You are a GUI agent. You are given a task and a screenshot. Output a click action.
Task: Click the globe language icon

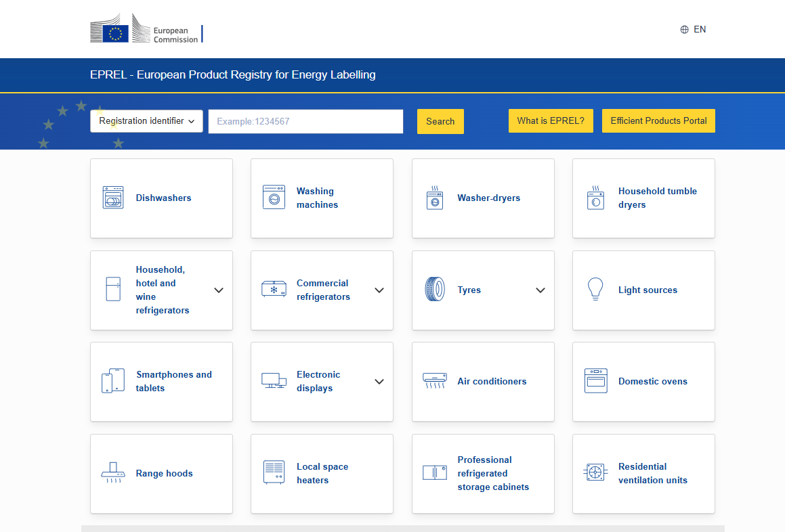pos(684,30)
